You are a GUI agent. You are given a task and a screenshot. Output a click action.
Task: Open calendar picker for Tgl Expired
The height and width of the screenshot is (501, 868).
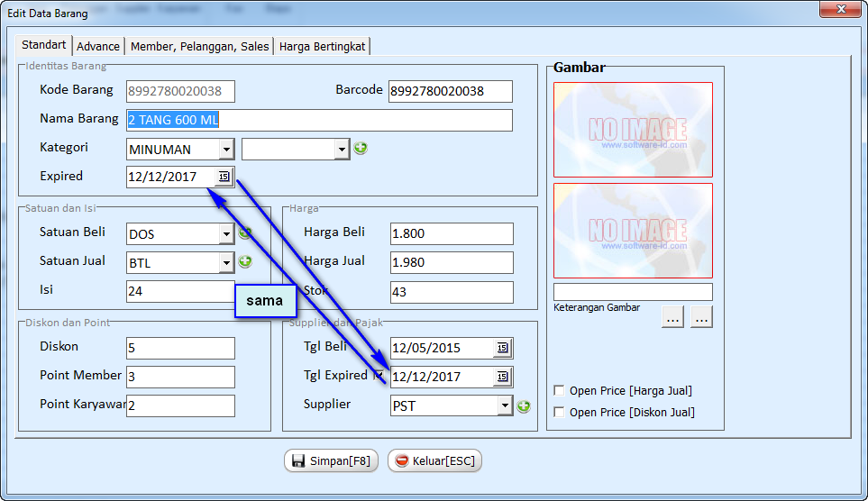click(502, 377)
